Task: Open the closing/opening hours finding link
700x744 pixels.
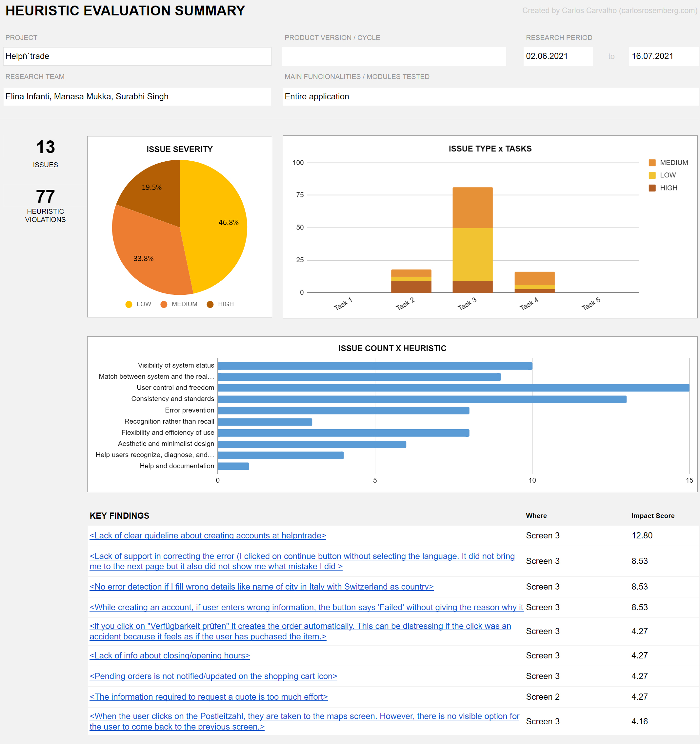Action: pyautogui.click(x=170, y=655)
